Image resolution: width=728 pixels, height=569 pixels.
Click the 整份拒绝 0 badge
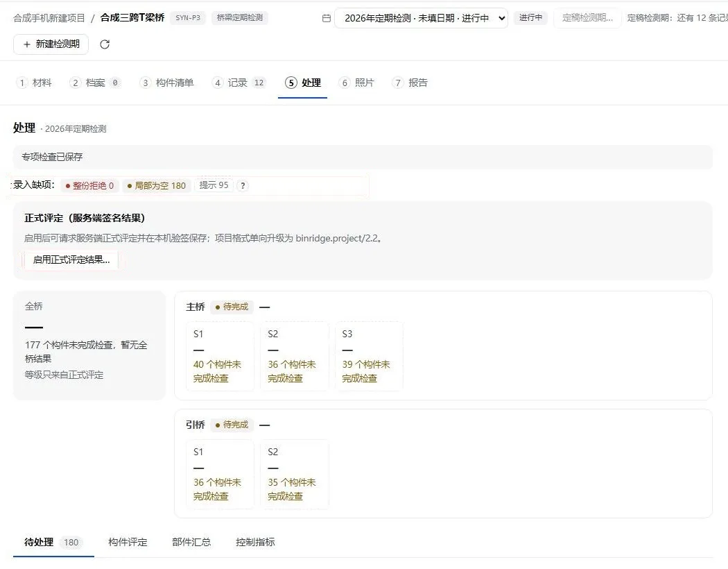(x=89, y=186)
